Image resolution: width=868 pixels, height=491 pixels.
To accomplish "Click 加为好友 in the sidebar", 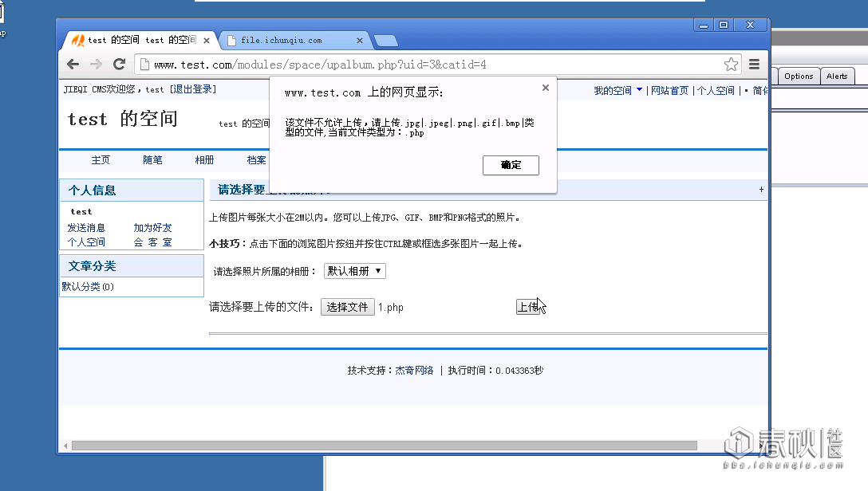I will [153, 228].
